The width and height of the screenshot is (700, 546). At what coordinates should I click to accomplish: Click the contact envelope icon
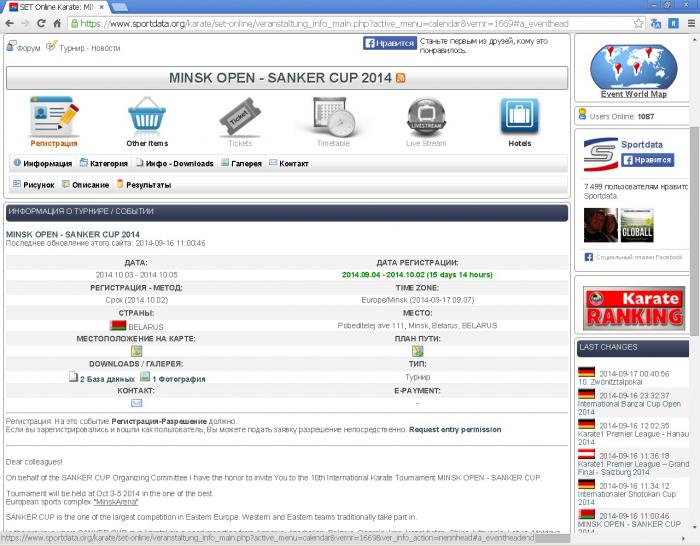pyautogui.click(x=137, y=403)
